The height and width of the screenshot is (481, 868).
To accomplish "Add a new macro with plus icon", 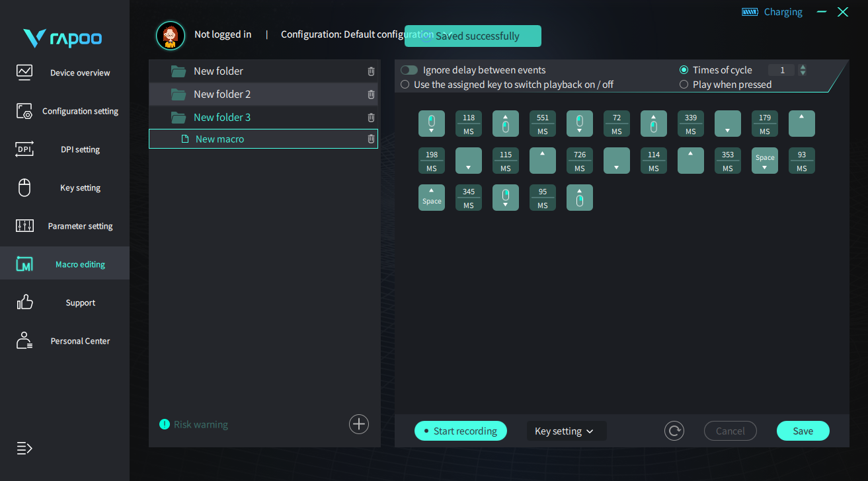I will 359,424.
